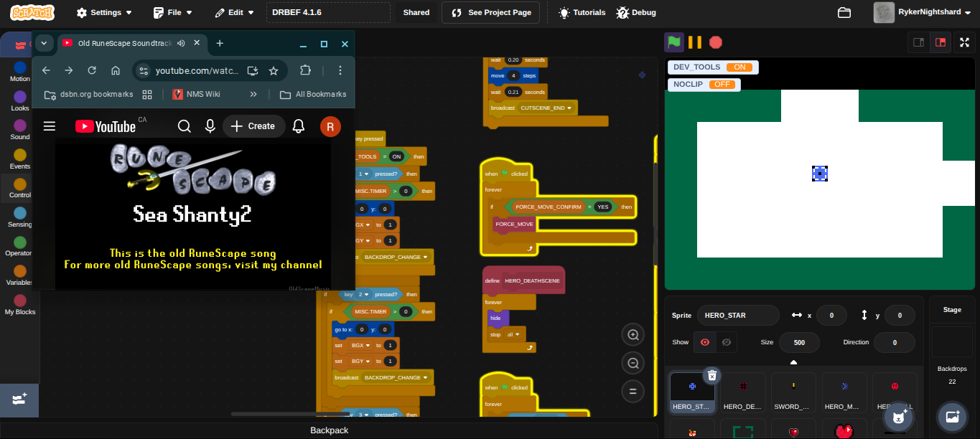Click the sprite Size field 500

tap(799, 342)
